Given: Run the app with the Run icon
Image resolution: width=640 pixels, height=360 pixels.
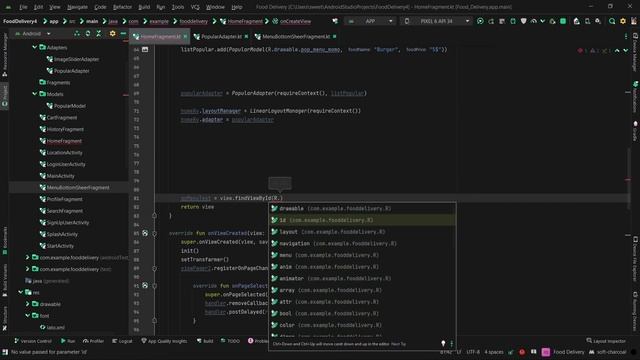Looking at the screenshot, I should pyautogui.click(x=480, y=21).
